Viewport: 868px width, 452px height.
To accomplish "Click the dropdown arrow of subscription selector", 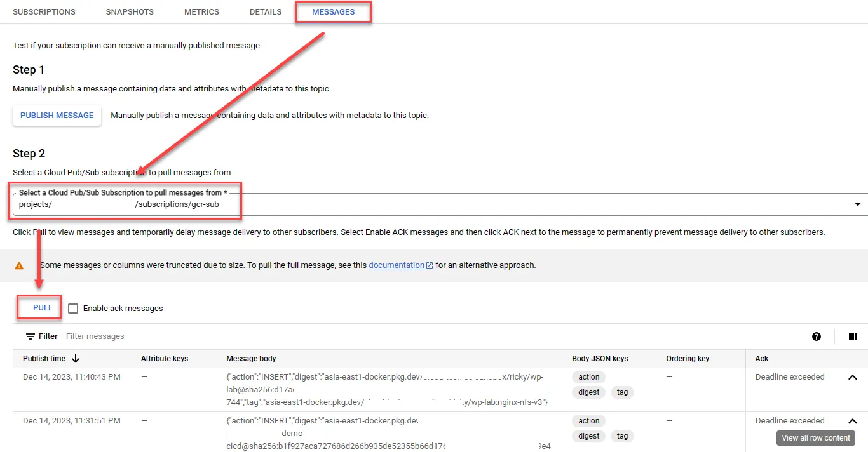I will coord(858,204).
